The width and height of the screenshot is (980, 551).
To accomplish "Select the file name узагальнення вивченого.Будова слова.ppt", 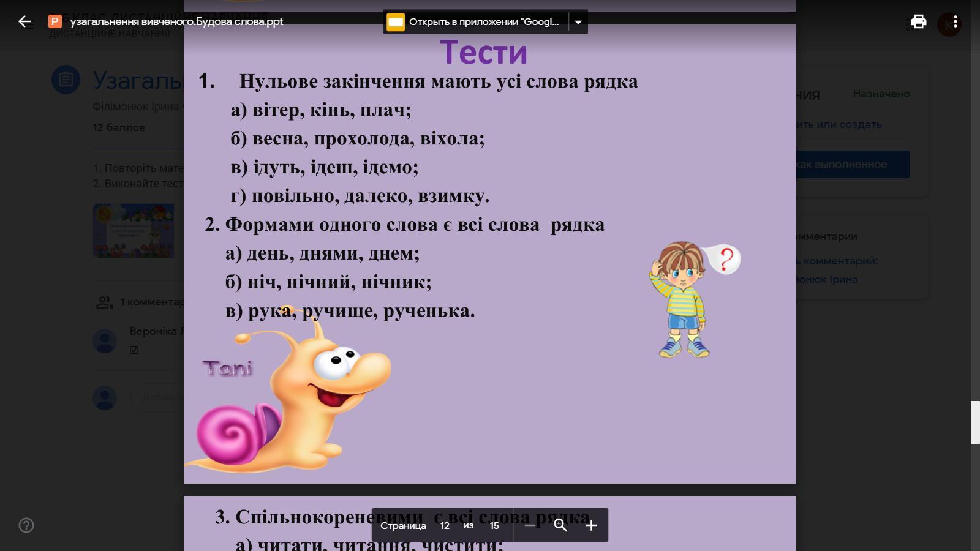I will [176, 21].
